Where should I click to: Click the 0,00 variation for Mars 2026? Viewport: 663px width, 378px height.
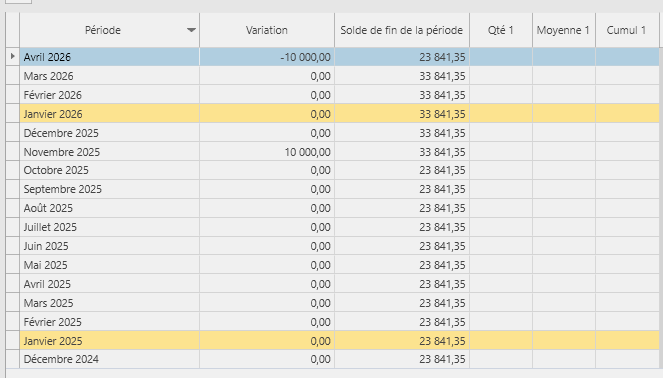(321, 76)
